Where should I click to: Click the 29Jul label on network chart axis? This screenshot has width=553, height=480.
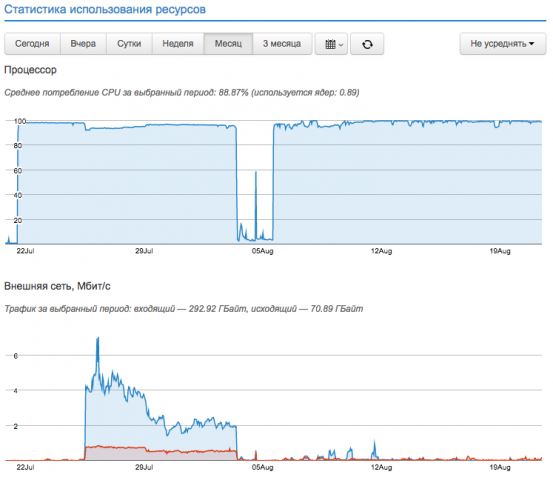click(144, 467)
